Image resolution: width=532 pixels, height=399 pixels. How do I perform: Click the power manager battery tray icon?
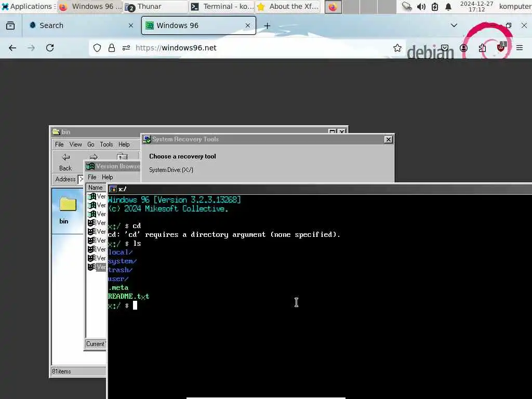pos(435,6)
